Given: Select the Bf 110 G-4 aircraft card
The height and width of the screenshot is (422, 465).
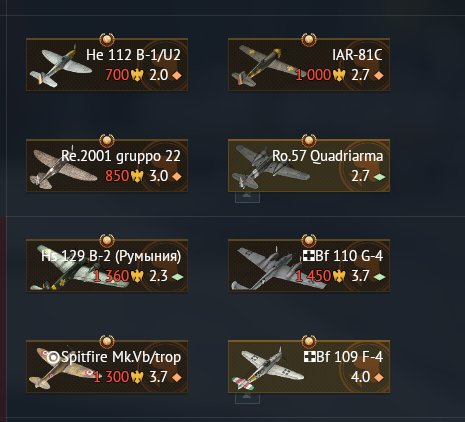Looking at the screenshot, I should [309, 266].
